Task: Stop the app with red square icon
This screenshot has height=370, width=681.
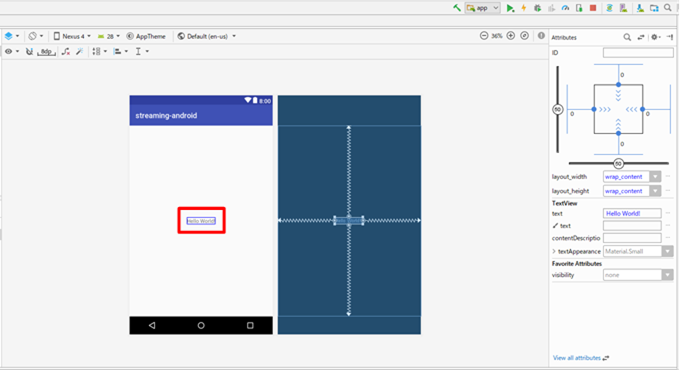Action: (x=593, y=8)
